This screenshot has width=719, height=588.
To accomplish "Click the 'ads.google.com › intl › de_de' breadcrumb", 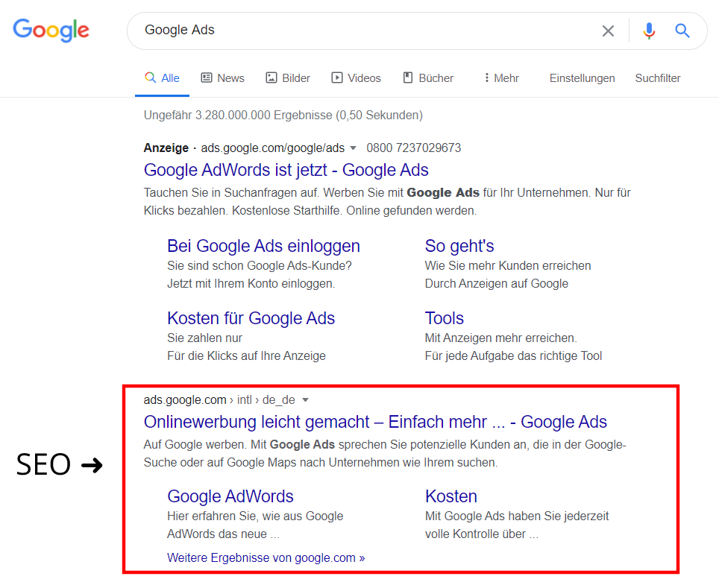I will (219, 400).
